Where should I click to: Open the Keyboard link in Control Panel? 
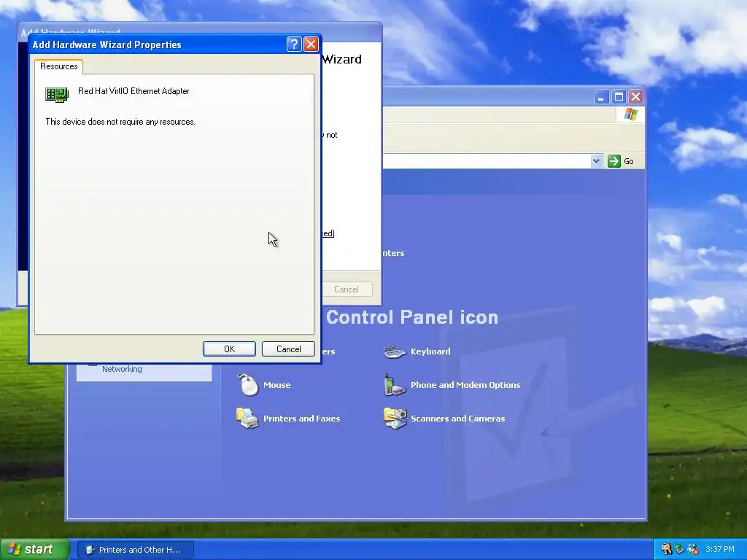coord(430,351)
